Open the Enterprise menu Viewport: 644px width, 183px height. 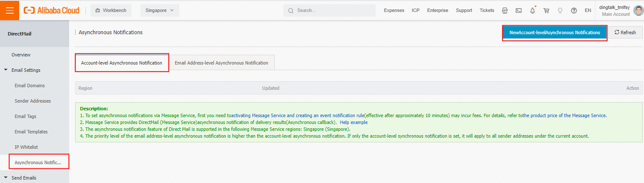(437, 10)
